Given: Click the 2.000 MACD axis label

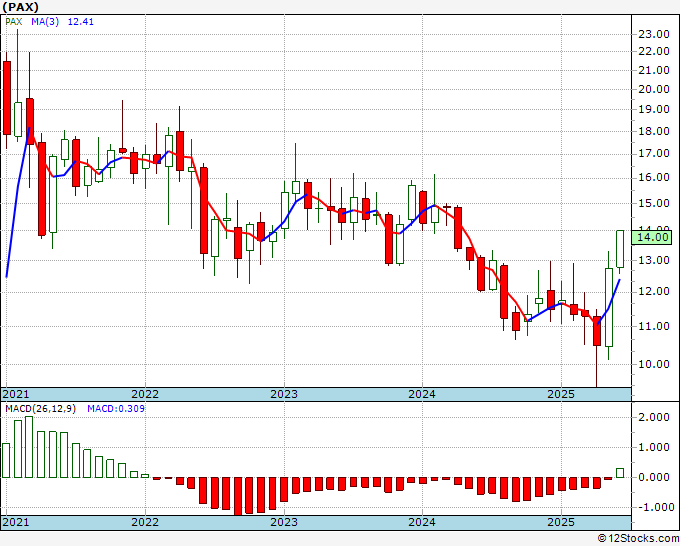Looking at the screenshot, I should 655,417.
